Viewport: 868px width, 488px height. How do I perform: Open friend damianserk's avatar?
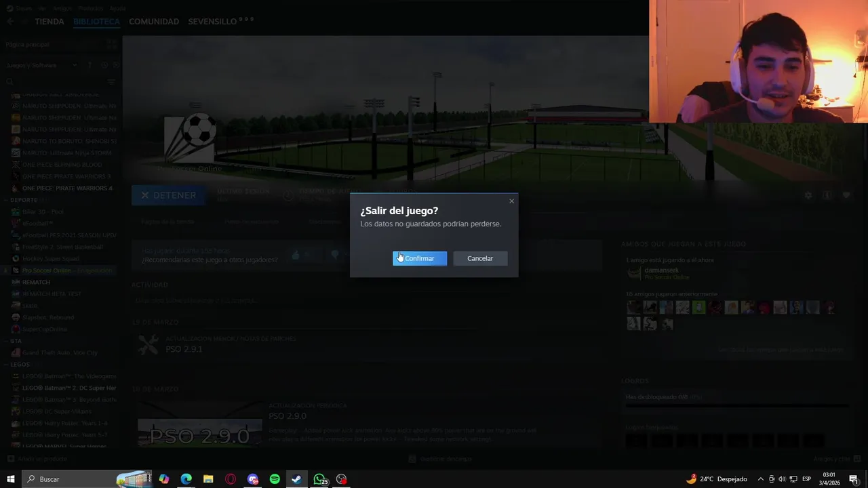click(634, 273)
